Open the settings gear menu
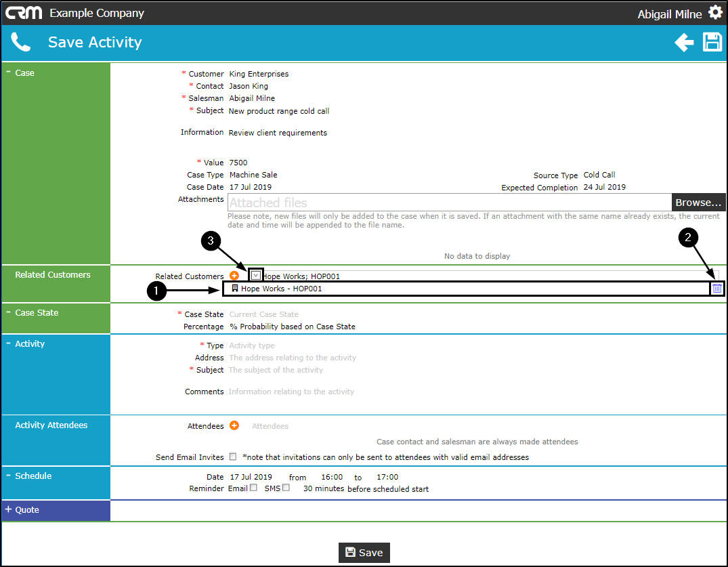 pos(715,13)
